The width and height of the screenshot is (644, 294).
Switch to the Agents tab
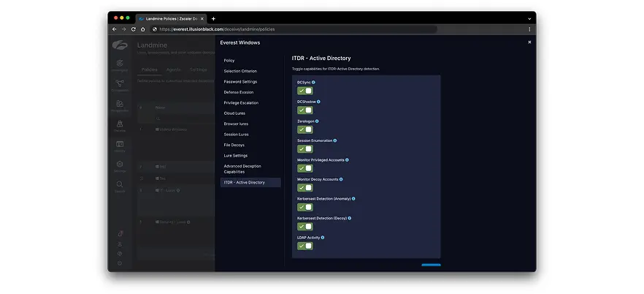pyautogui.click(x=173, y=69)
